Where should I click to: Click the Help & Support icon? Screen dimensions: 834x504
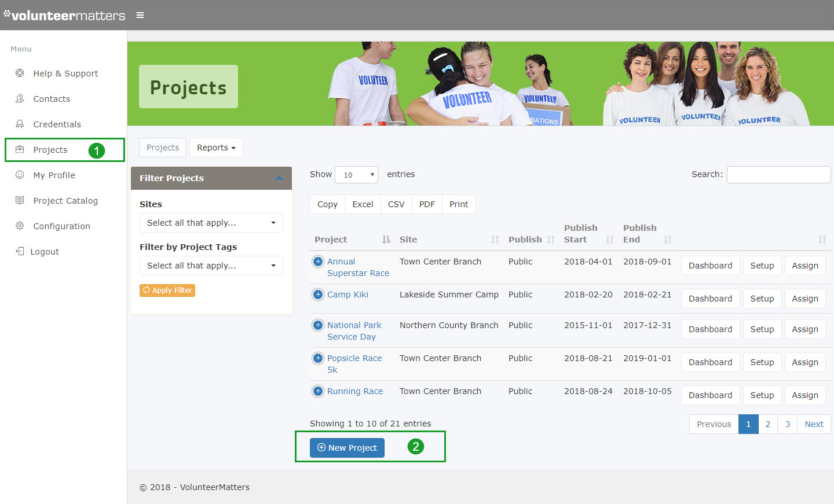tap(19, 73)
